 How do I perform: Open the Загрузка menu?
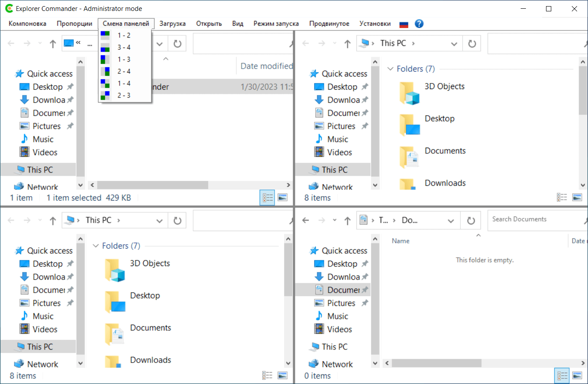[x=172, y=24]
